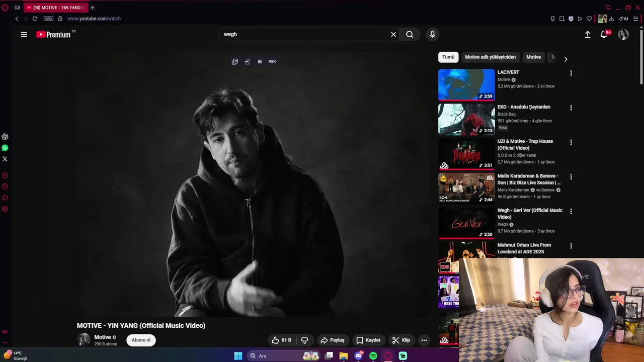Image resolution: width=644 pixels, height=362 pixels.
Task: Like the video with 61 B
Action: pyautogui.click(x=282, y=340)
